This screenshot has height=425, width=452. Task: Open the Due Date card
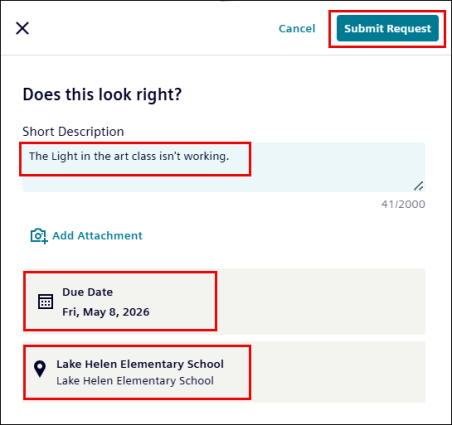pyautogui.click(x=224, y=302)
